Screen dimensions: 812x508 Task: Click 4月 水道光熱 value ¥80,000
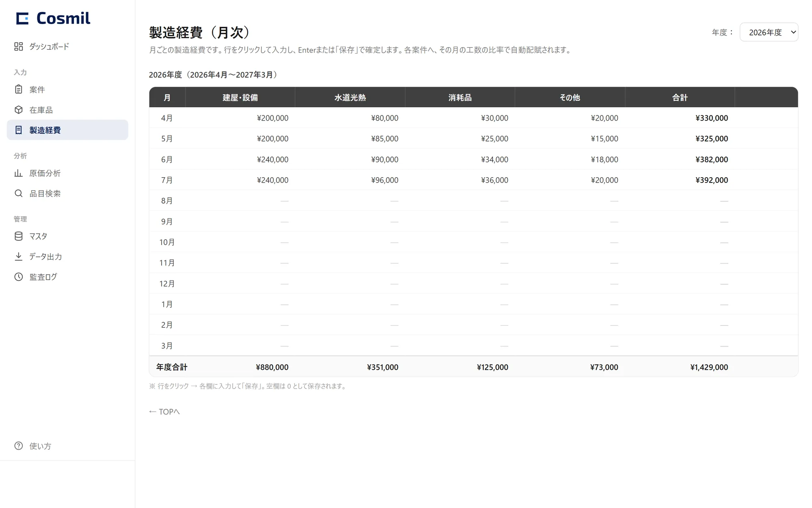click(384, 118)
